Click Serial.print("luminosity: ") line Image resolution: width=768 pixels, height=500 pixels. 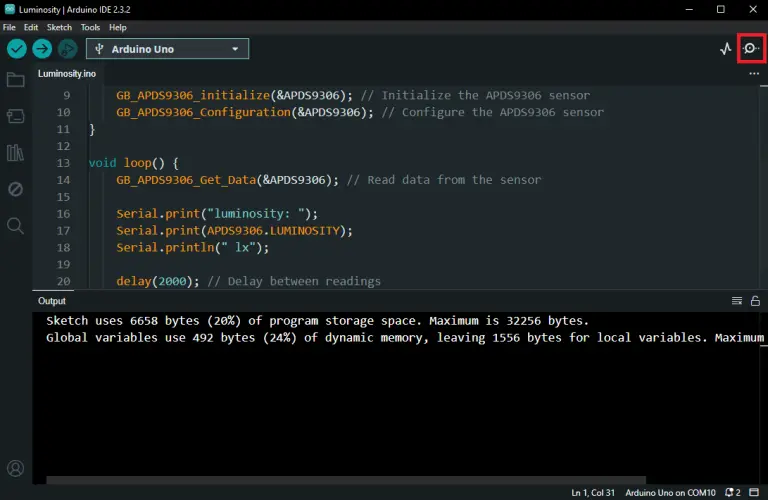click(x=217, y=214)
